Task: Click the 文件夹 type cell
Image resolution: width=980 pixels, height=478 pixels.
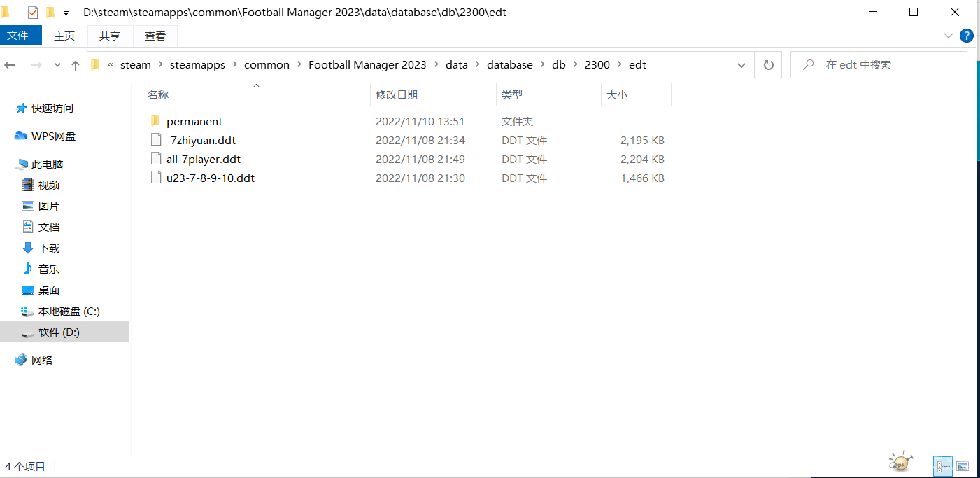Action: pos(518,121)
